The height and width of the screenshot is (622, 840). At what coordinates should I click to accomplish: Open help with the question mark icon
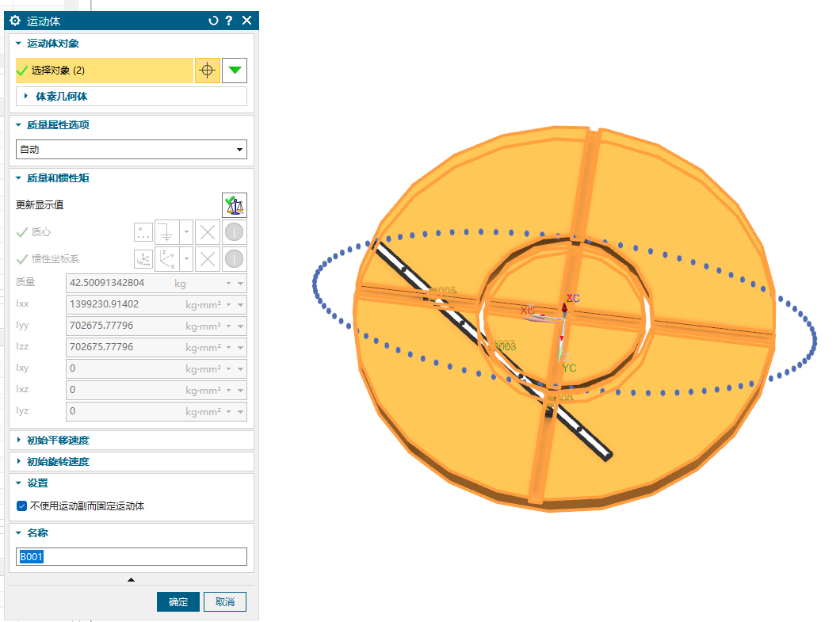click(229, 21)
